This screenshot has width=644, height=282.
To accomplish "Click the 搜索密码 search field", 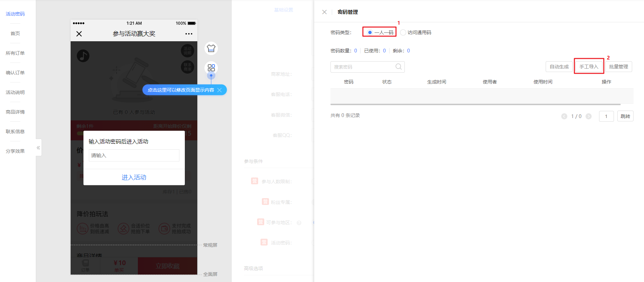I will point(368,67).
